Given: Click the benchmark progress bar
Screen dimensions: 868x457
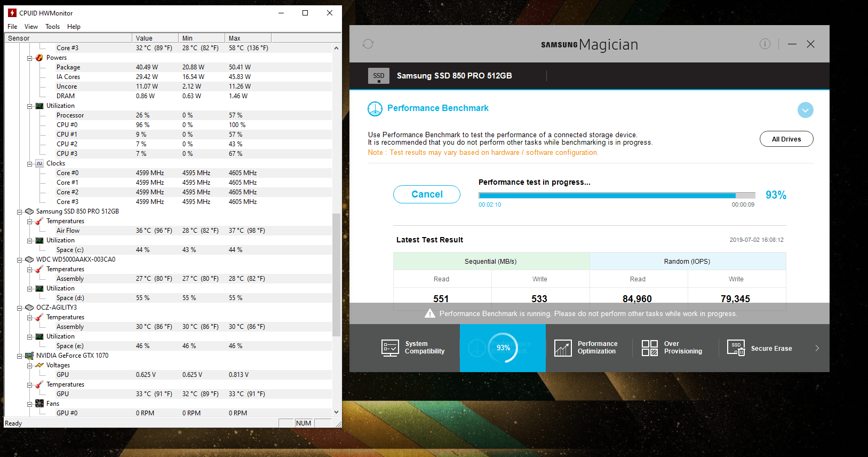Looking at the screenshot, I should click(617, 195).
